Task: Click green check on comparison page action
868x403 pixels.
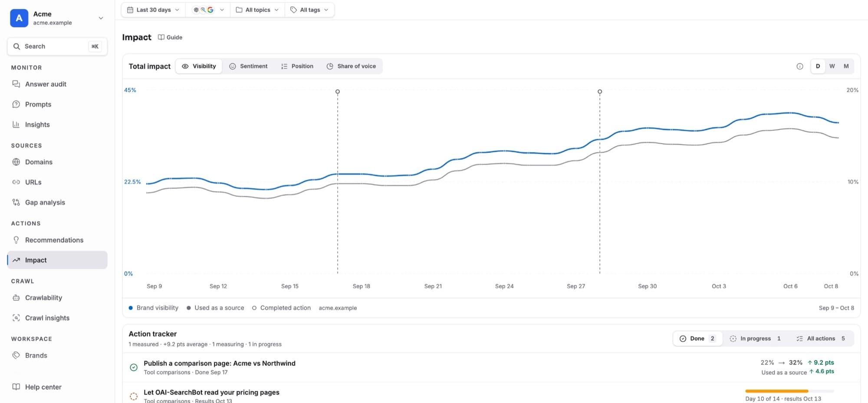Action: (x=134, y=367)
